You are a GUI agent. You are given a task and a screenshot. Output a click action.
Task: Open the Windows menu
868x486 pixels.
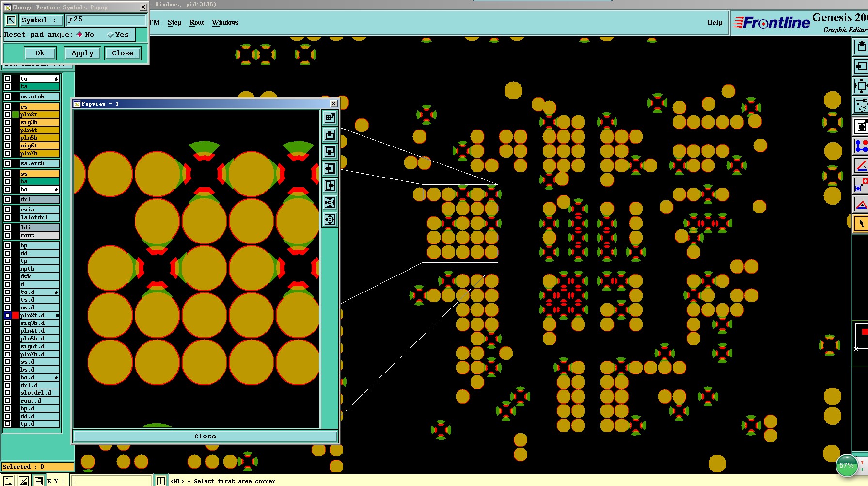click(225, 22)
